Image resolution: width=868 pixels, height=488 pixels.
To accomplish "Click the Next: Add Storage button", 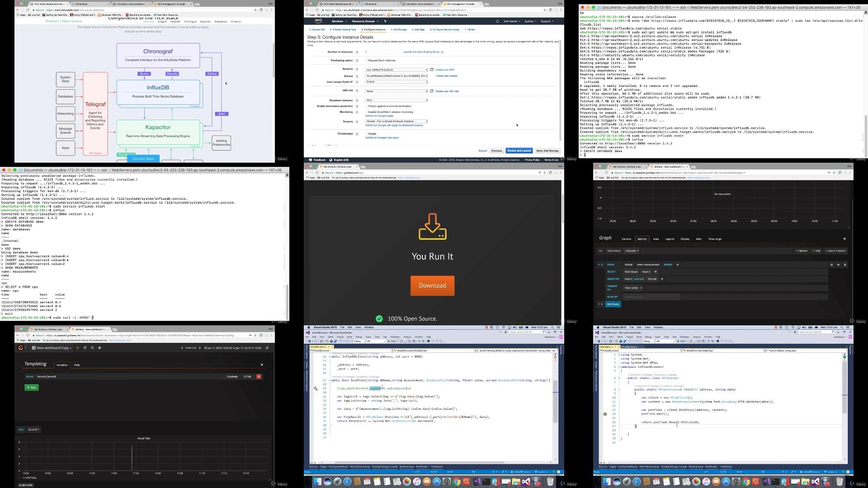I will [547, 151].
